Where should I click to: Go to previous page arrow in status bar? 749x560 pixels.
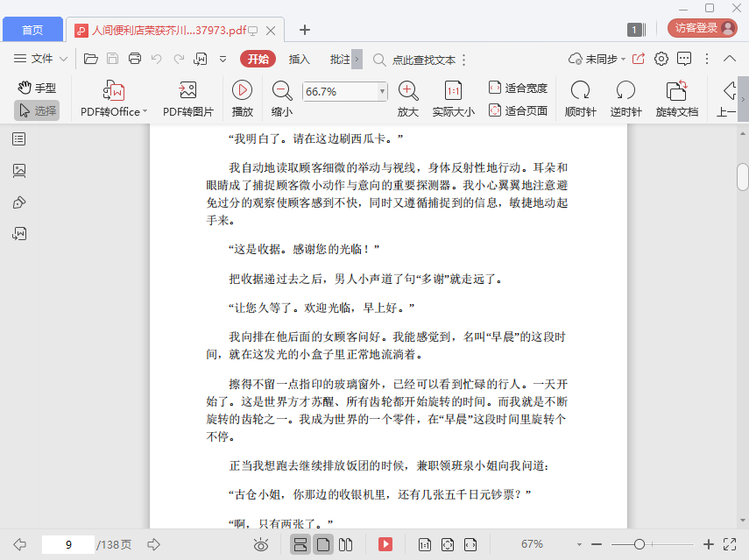click(20, 544)
